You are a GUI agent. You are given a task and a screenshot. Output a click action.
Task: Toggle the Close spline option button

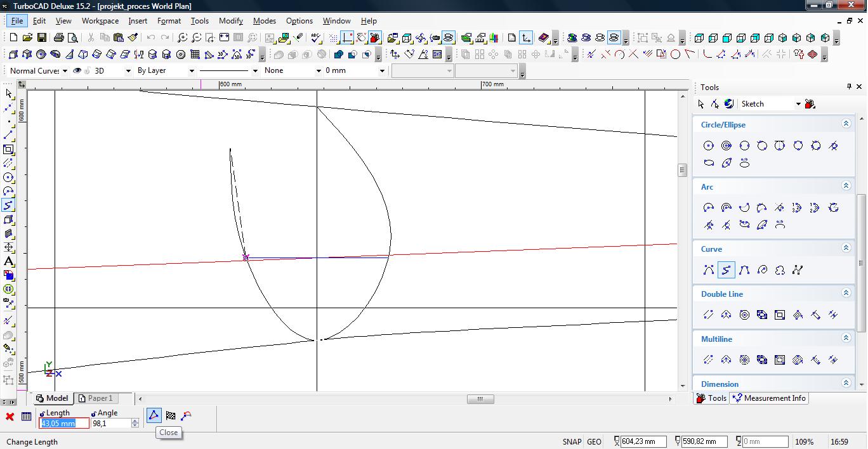coord(154,416)
